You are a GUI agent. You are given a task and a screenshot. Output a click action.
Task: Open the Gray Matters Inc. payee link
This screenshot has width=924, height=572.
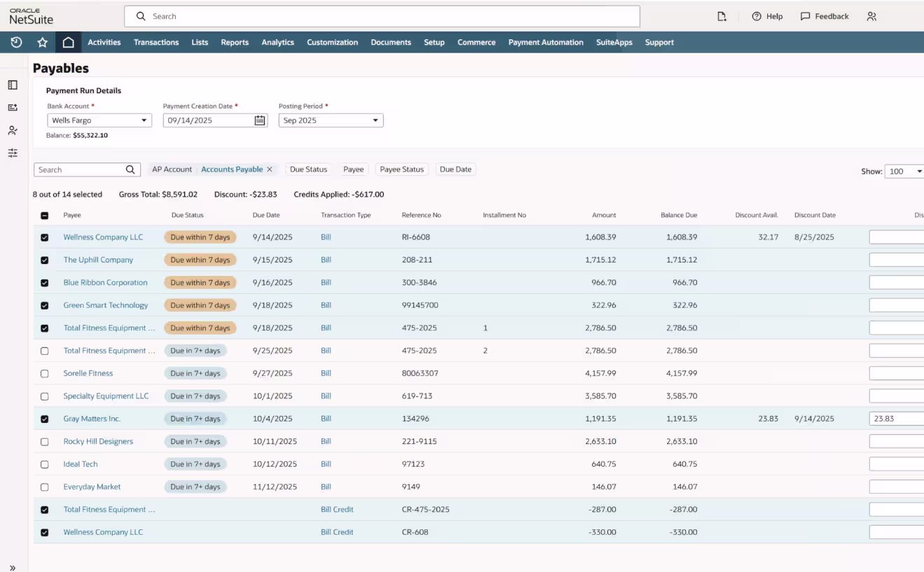point(92,419)
